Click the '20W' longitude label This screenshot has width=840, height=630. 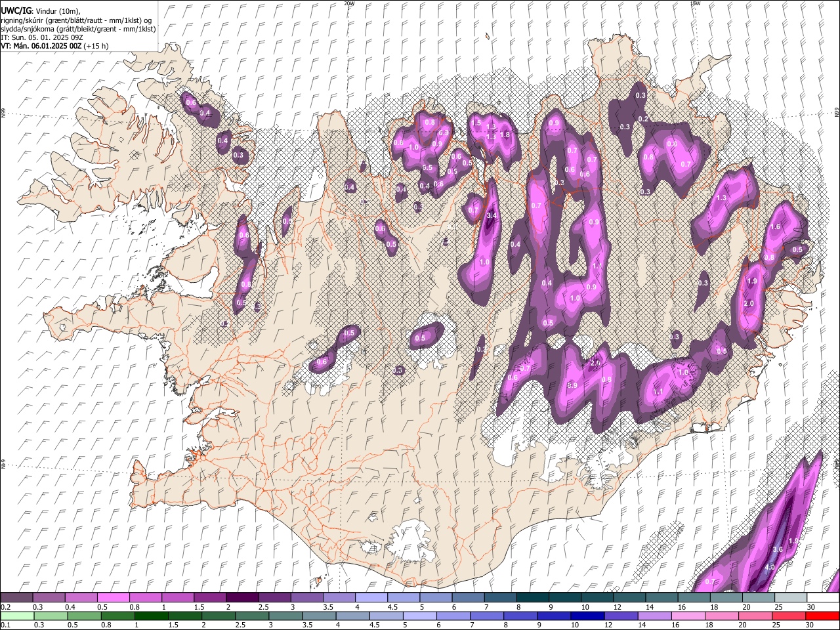(x=349, y=3)
